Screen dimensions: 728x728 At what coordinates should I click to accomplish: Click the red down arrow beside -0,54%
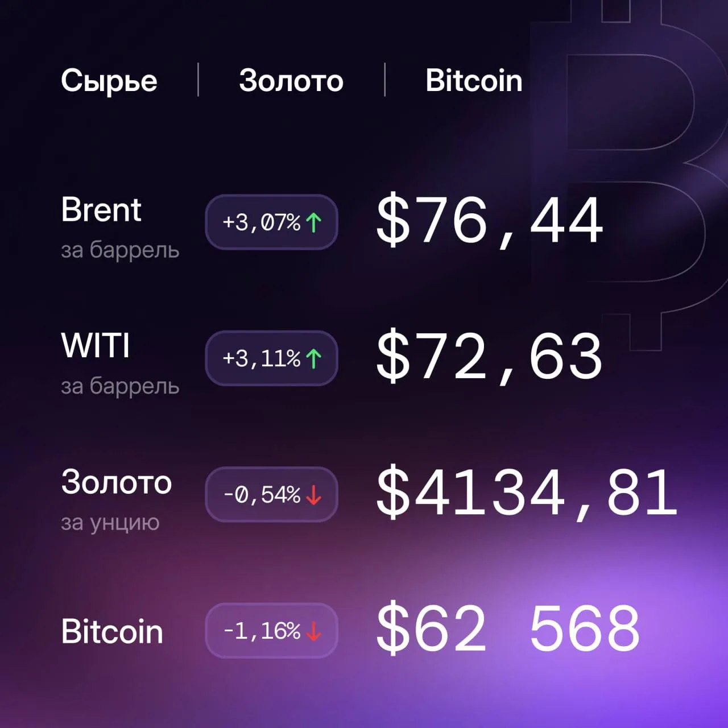[x=313, y=495]
